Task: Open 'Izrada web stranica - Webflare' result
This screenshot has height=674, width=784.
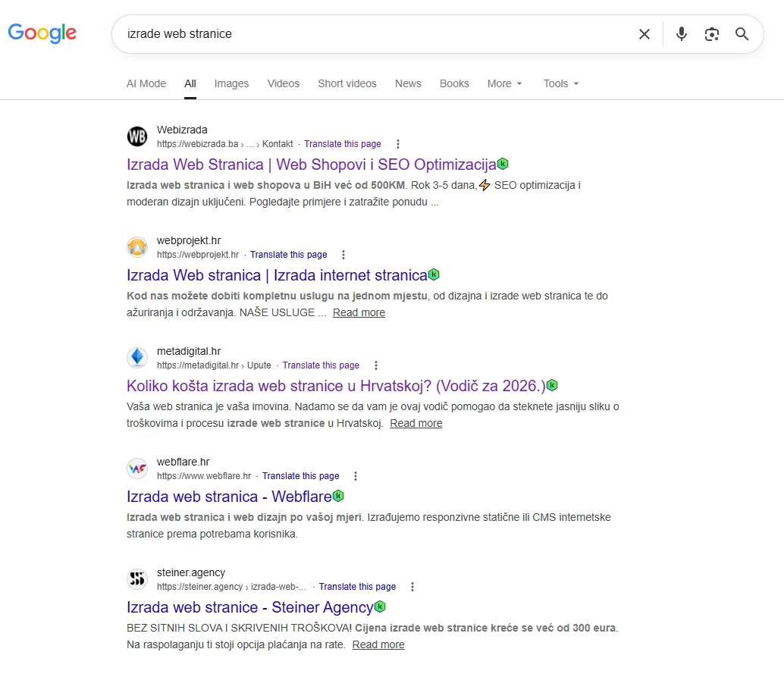Action: (x=229, y=497)
